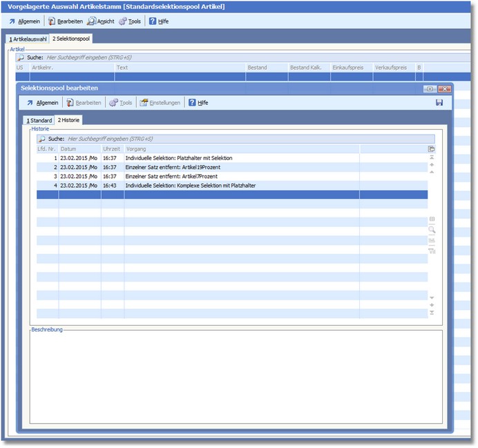Click the filter icon beside history table
The image size is (478, 448).
tap(432, 251)
